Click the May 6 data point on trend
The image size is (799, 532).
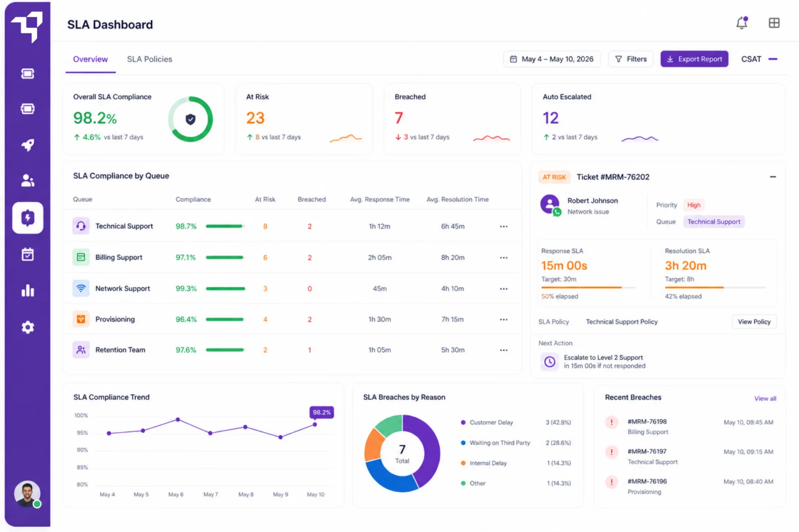[178, 420]
